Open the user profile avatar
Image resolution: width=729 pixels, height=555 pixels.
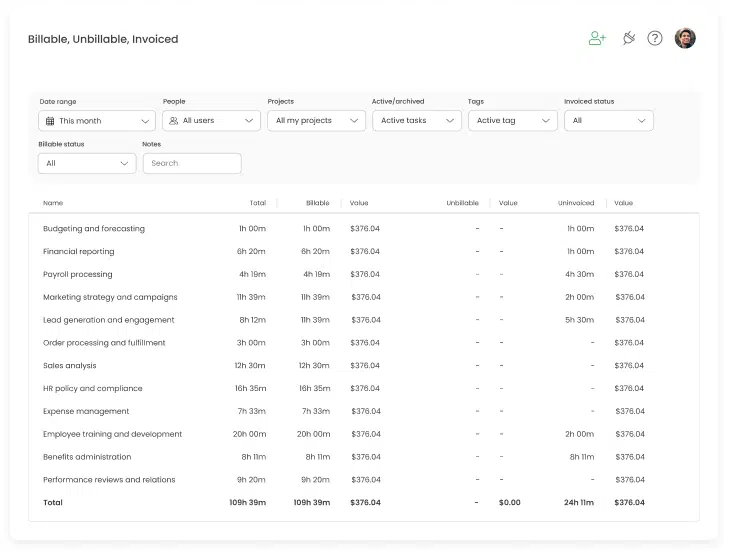[x=685, y=38]
